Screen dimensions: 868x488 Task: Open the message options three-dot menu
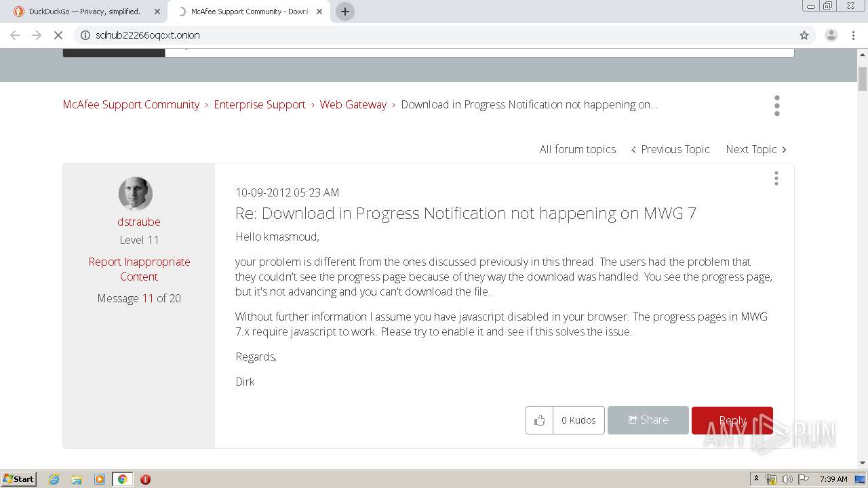[776, 178]
